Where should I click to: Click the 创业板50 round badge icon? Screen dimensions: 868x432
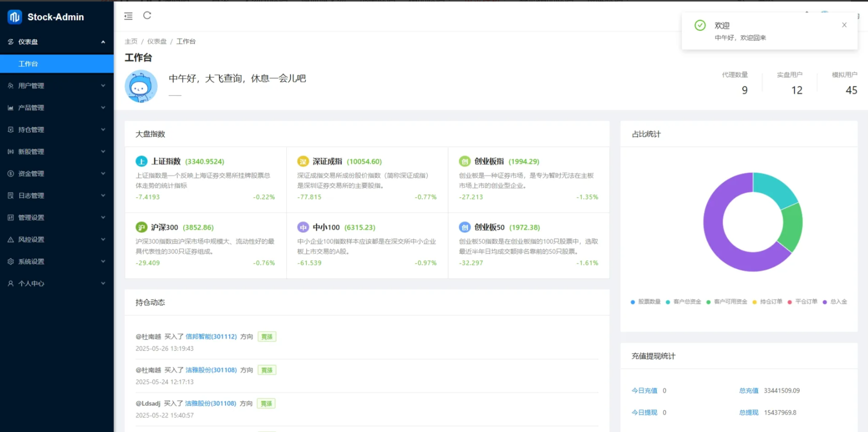464,227
